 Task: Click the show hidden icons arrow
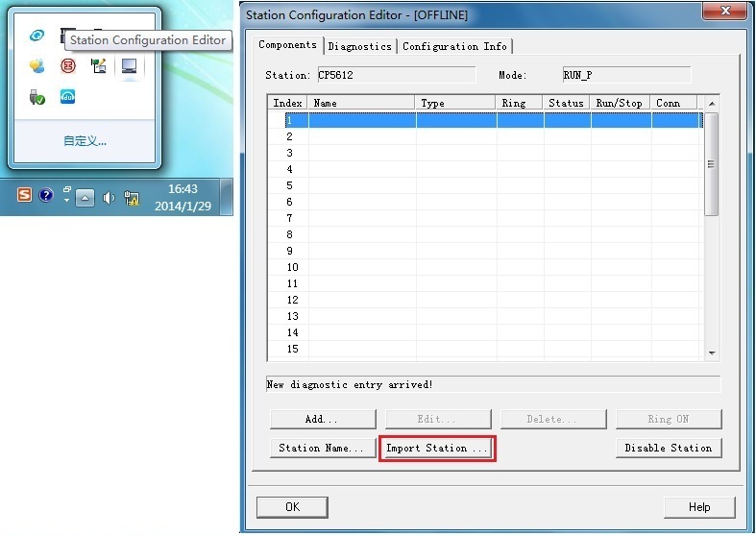[x=85, y=198]
